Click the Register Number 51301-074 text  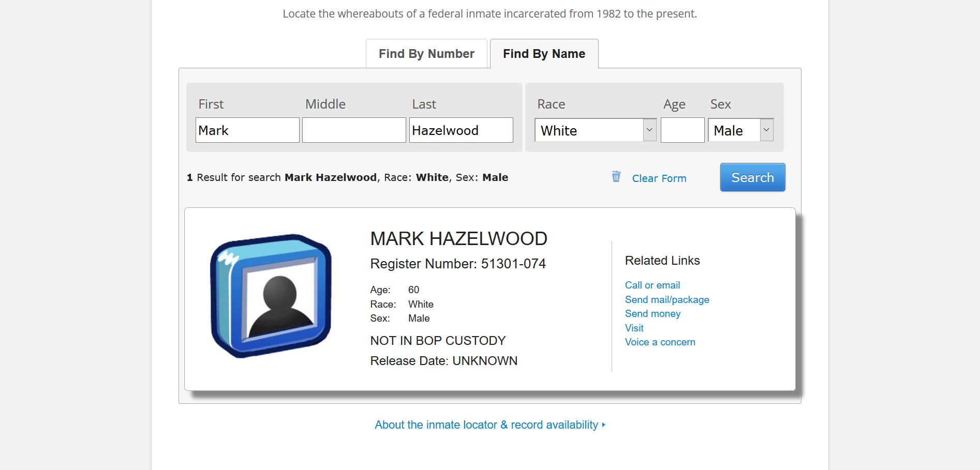(458, 264)
